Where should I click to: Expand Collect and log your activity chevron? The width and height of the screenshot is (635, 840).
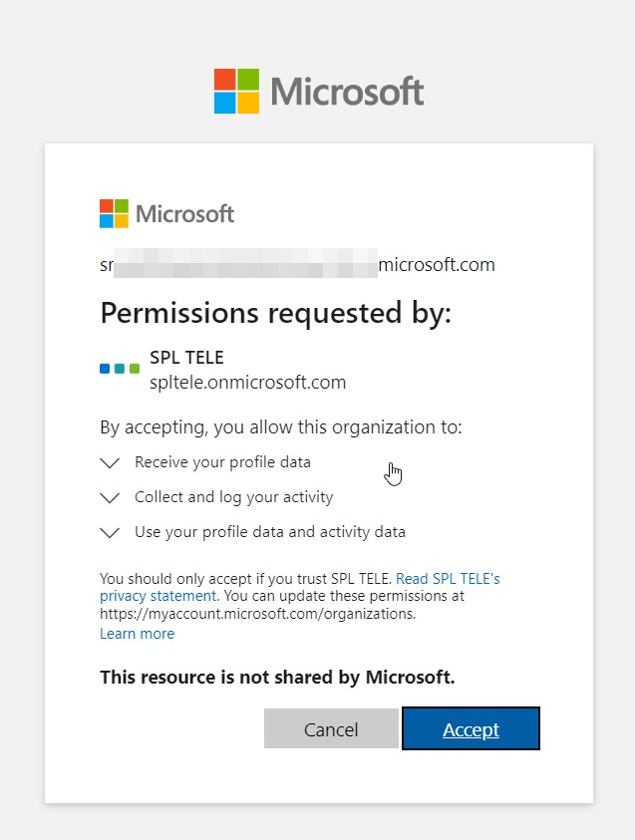(x=110, y=497)
